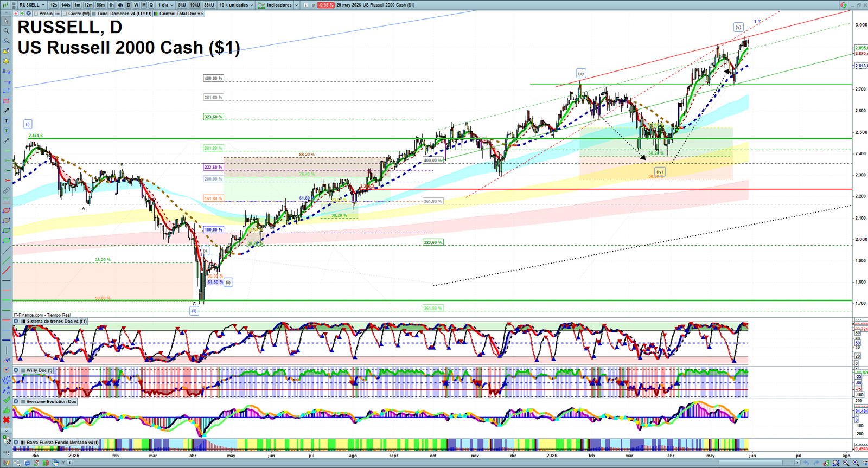
Task: Click the green check mark tool
Action: coord(7,400)
